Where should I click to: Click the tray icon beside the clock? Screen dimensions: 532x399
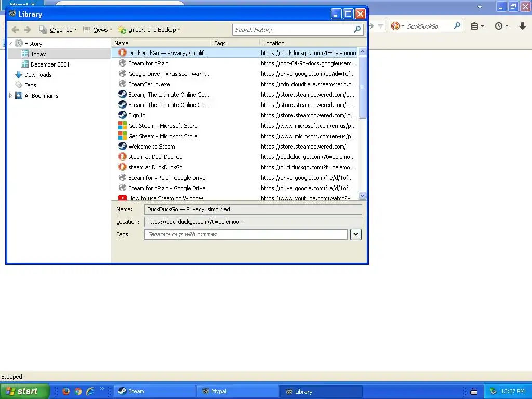click(x=493, y=392)
